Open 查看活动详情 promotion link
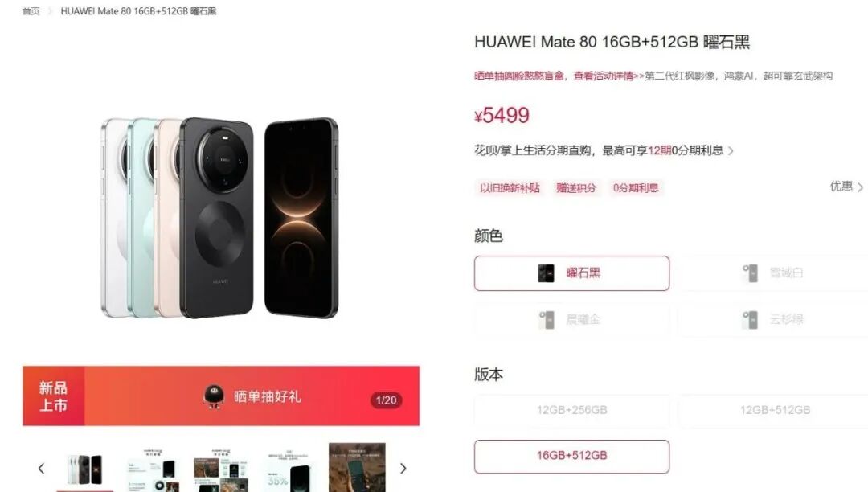Viewport: 868px width, 492px height. click(x=604, y=76)
